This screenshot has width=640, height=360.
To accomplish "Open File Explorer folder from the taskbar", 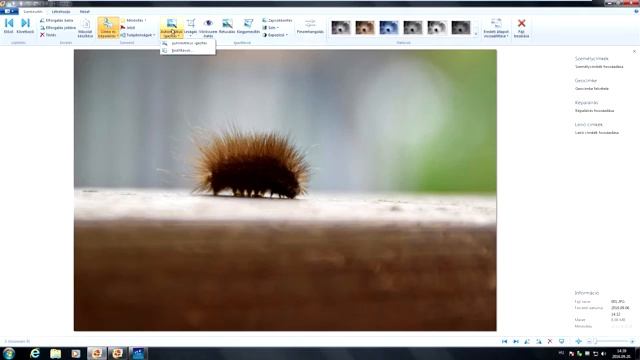I will 55,353.
